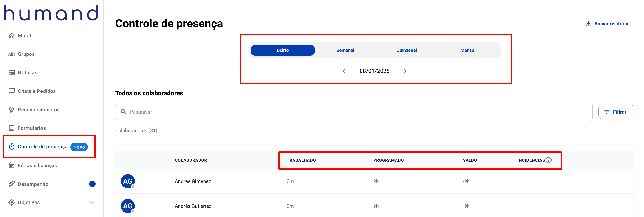Click the SALDO column header
This screenshot has height=217, width=644.
point(470,160)
